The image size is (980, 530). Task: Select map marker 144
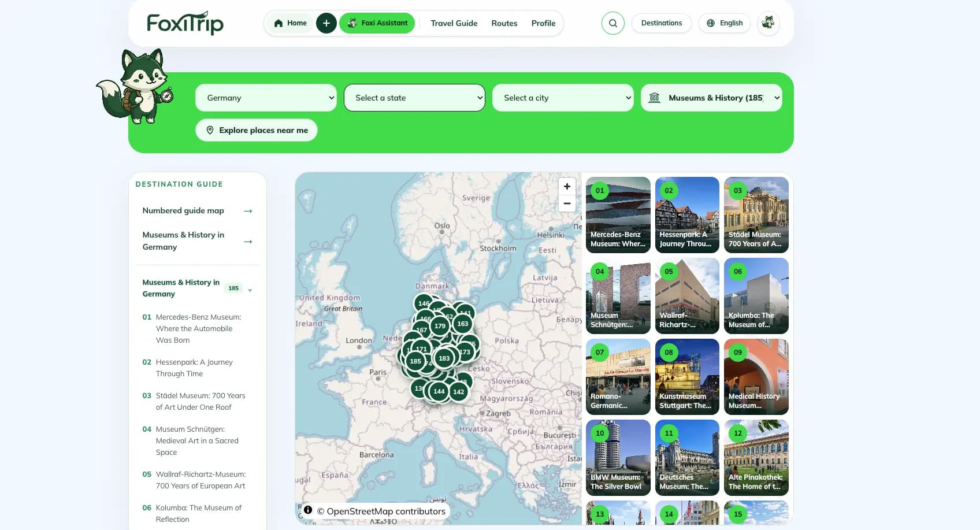click(439, 391)
